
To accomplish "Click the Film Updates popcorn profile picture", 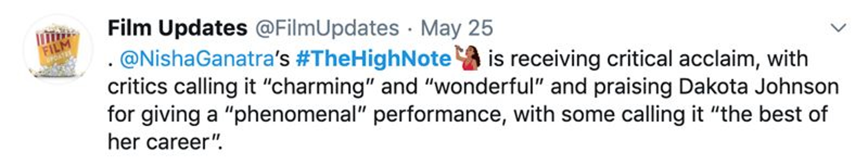I will pyautogui.click(x=58, y=50).
